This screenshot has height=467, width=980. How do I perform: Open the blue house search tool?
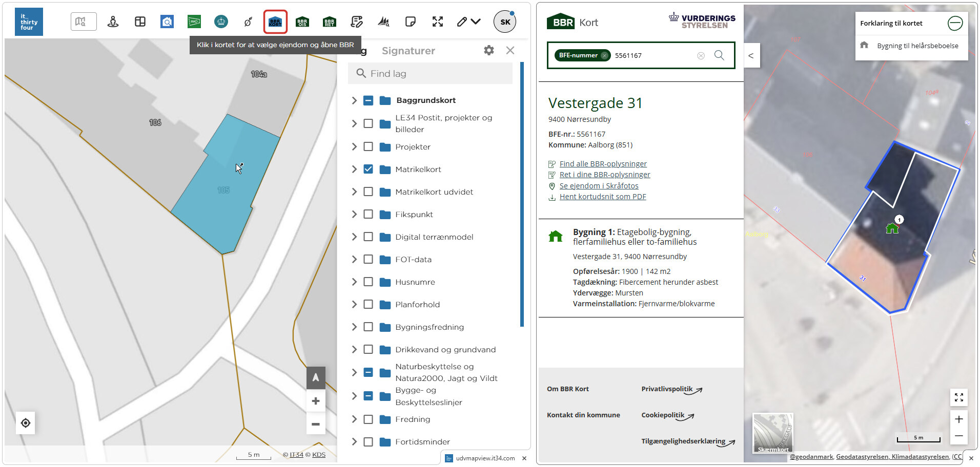(x=167, y=22)
